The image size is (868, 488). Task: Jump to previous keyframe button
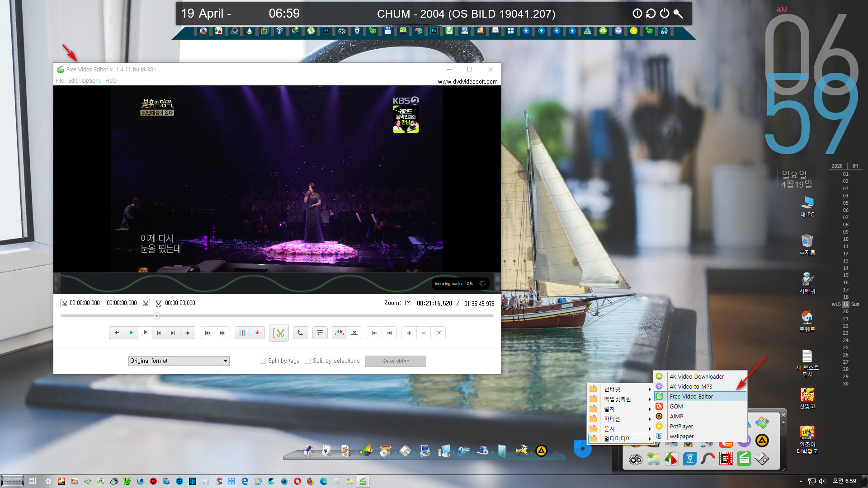pos(159,333)
